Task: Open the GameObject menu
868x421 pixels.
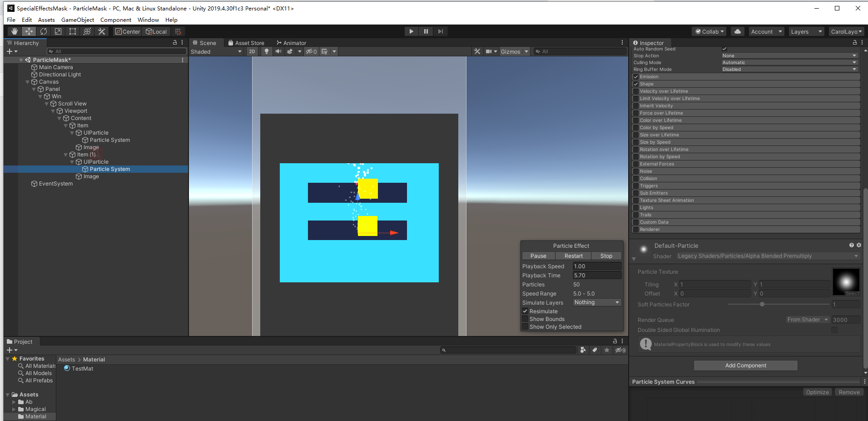Action: [x=78, y=20]
